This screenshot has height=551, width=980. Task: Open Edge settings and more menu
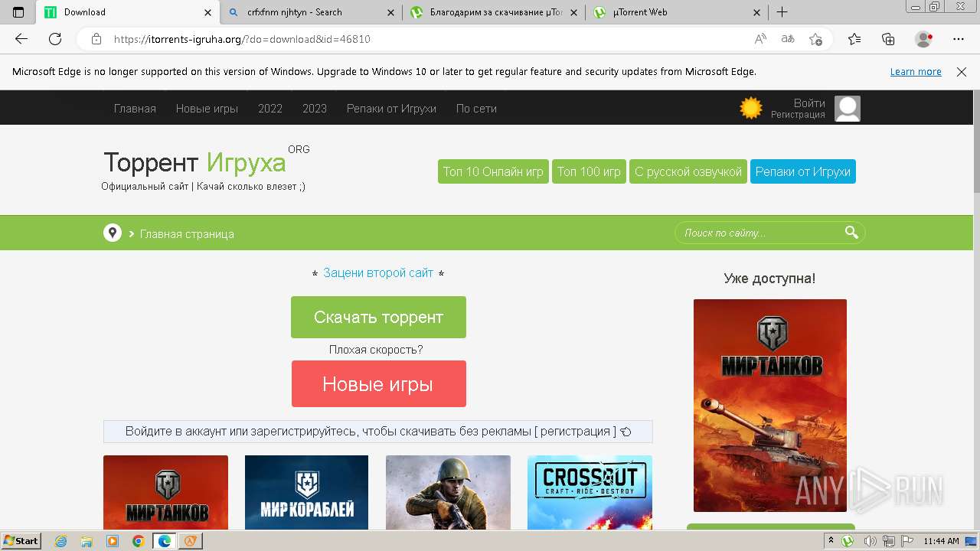[x=959, y=39]
